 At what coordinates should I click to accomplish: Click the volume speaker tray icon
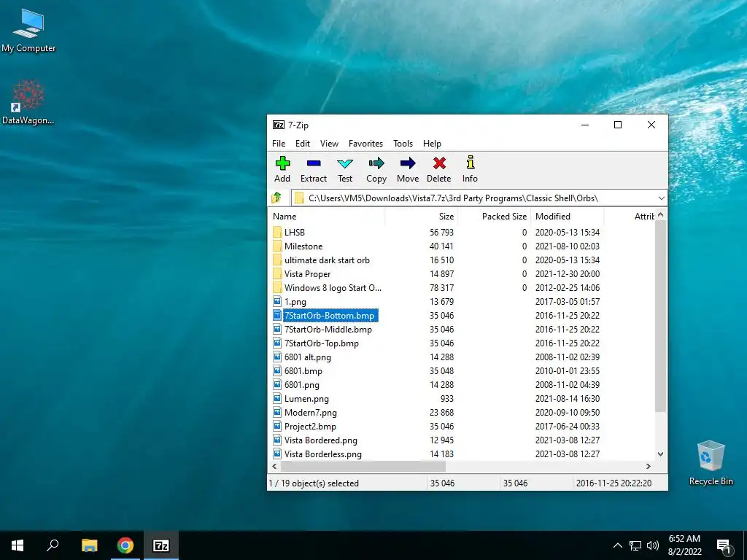tap(653, 545)
